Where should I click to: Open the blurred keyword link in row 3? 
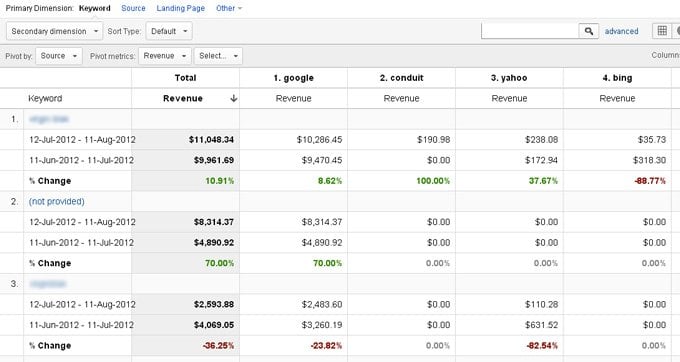pos(48,284)
